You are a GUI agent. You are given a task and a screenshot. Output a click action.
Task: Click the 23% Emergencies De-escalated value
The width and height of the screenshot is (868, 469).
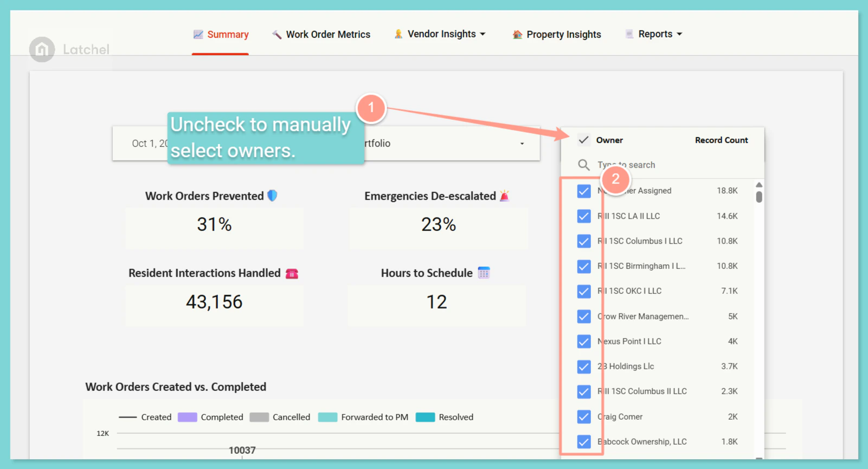click(x=439, y=224)
